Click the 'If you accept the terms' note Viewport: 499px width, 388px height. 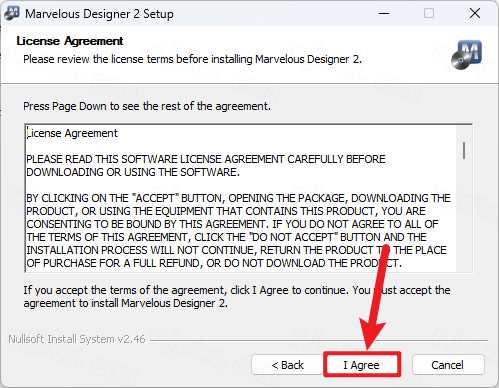click(237, 297)
